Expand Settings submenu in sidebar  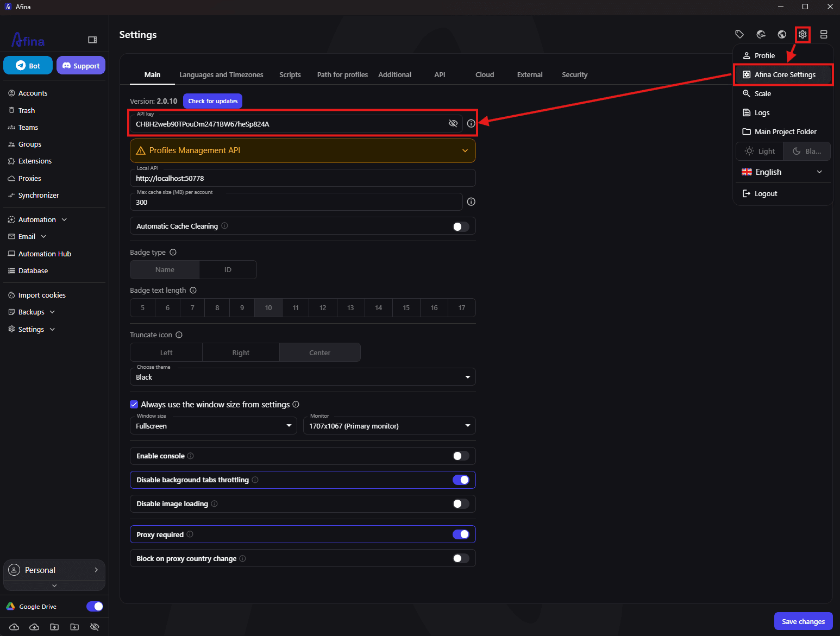[x=52, y=329]
